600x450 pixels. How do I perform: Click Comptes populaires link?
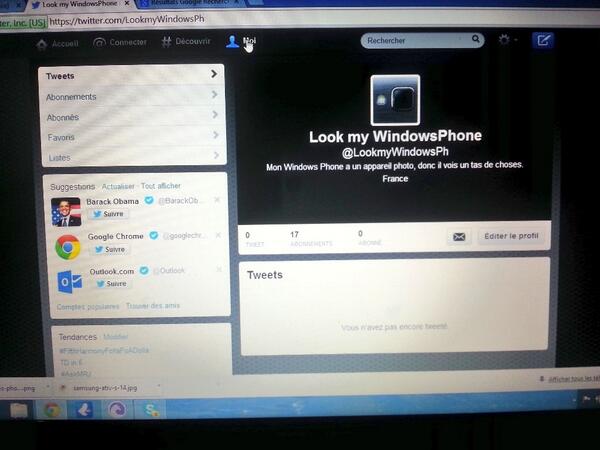click(88, 307)
